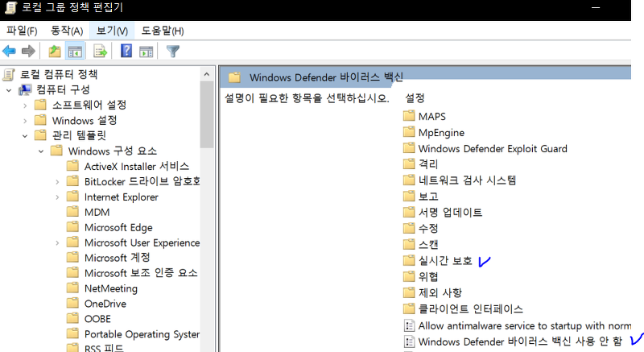644x352 pixels.
Task: Collapse the 컴퓨터 구성 tree node
Action: [x=9, y=90]
